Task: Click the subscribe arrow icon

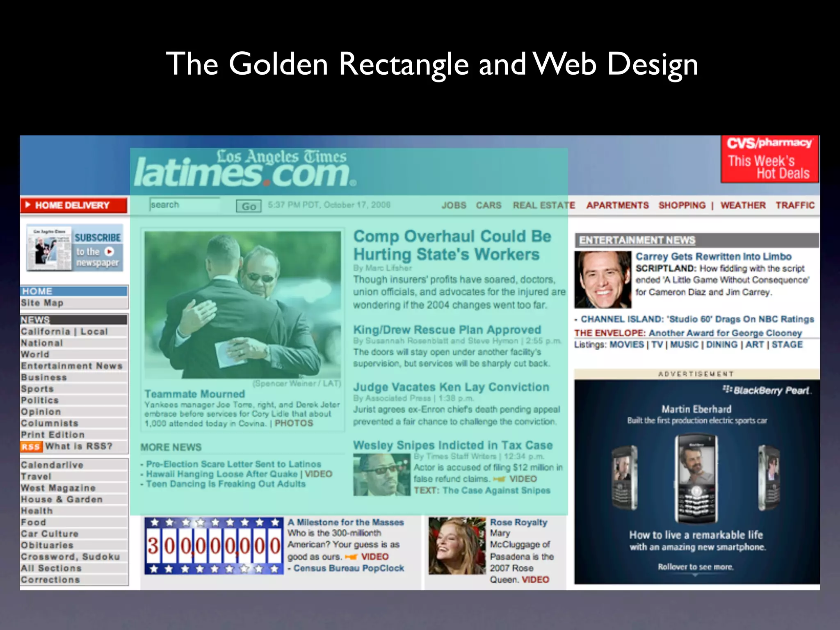Action: point(109,251)
